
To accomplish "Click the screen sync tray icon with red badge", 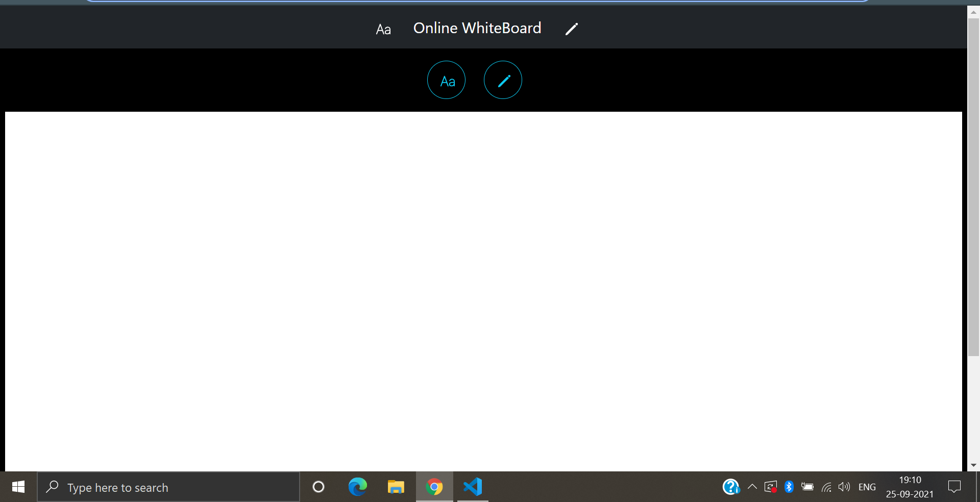I will 770,487.
